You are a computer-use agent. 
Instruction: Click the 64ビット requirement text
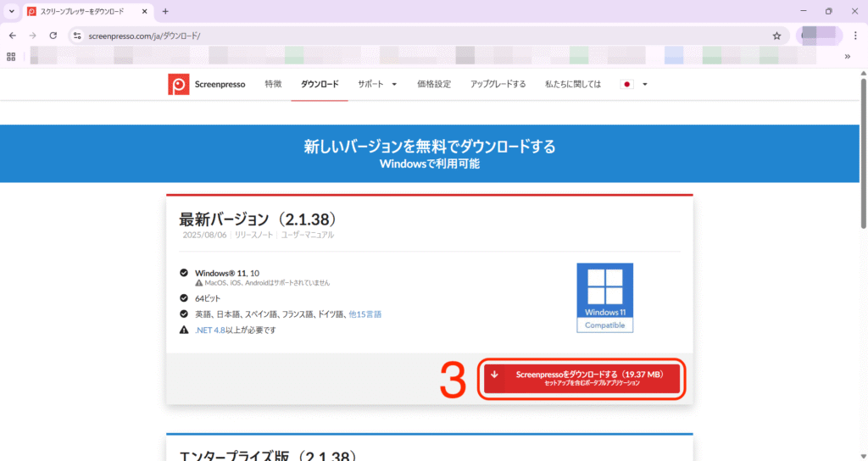pos(208,298)
